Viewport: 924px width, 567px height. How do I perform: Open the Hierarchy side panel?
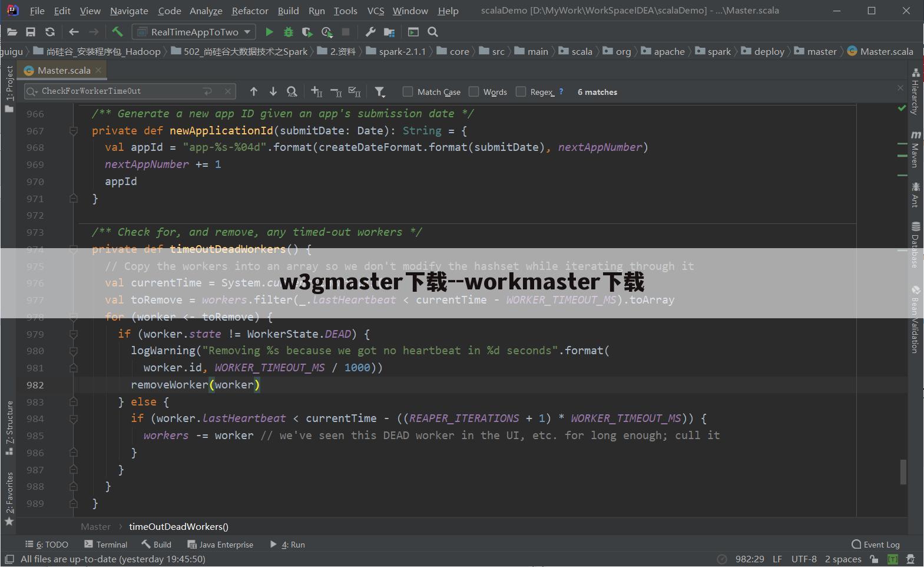(x=915, y=91)
